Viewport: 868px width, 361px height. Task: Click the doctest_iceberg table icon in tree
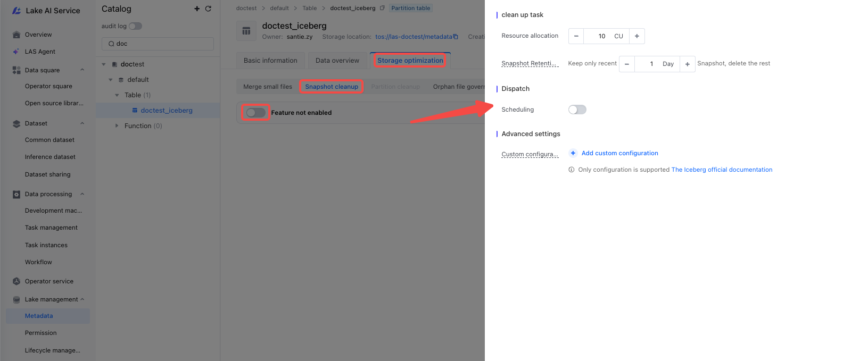point(135,111)
